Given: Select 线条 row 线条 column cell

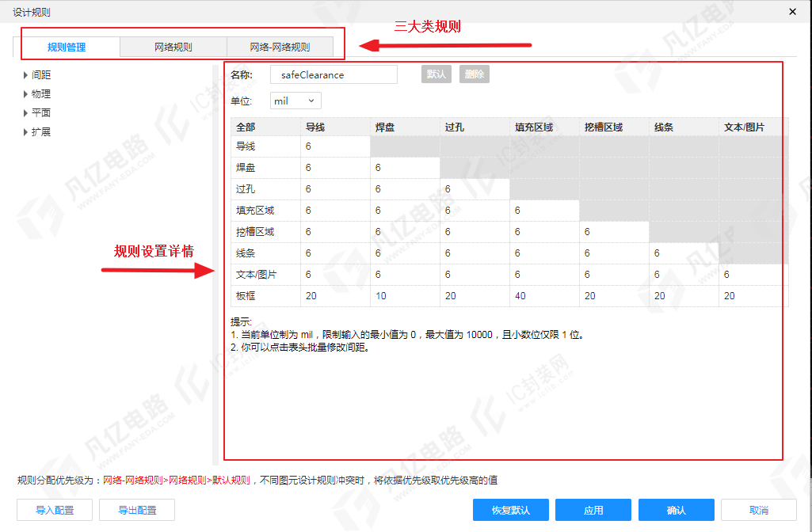Looking at the screenshot, I should (x=684, y=253).
